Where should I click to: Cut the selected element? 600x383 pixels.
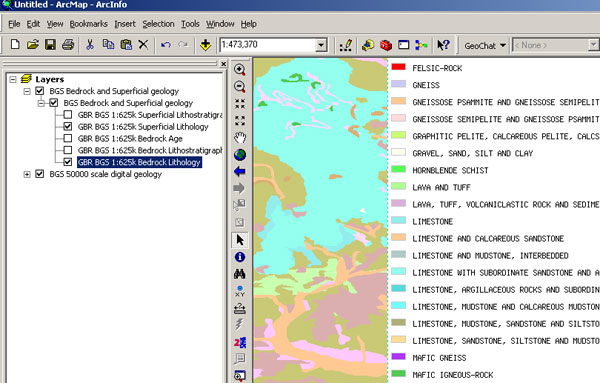(90, 45)
